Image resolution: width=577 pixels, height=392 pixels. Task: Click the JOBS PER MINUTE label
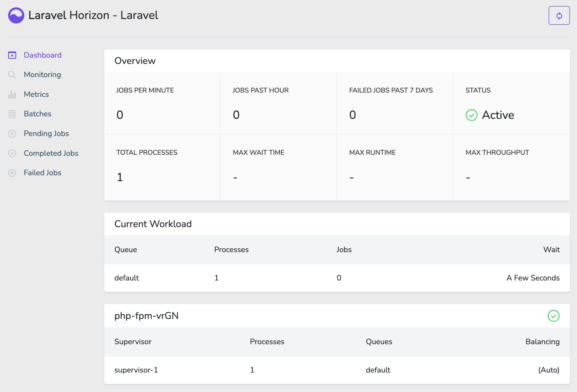coord(145,90)
